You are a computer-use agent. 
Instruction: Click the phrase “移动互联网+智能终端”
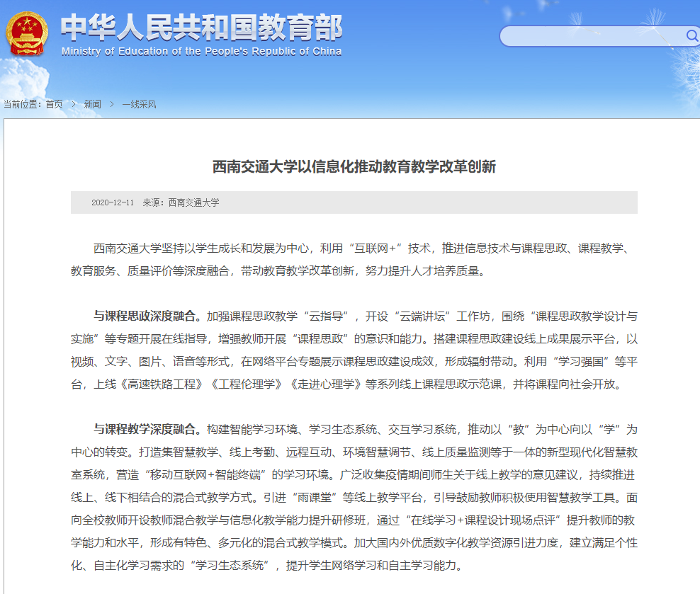coord(205,475)
